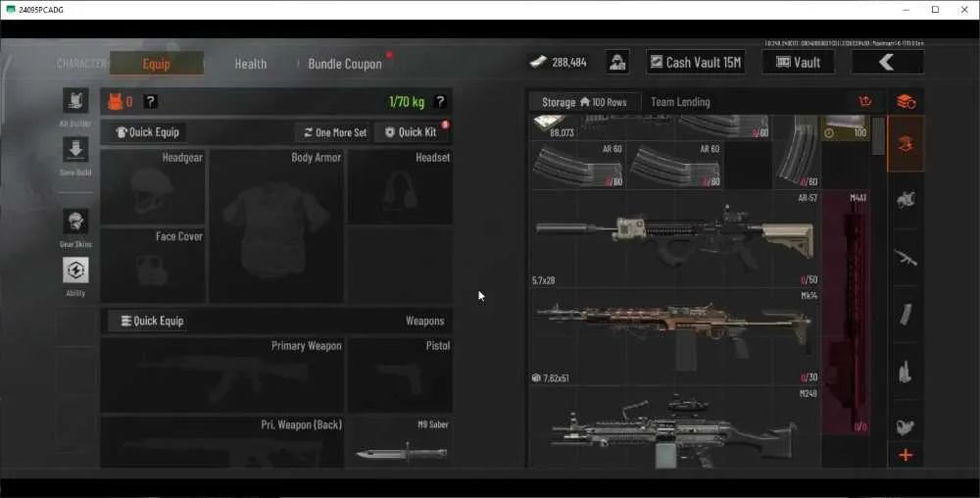Open the Kit Builder icon
Viewport: 980px width, 498px height.
[75, 101]
